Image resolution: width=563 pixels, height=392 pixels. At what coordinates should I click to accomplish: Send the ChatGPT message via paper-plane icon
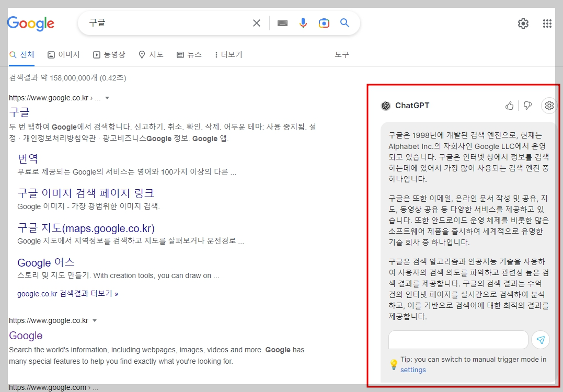coord(541,340)
